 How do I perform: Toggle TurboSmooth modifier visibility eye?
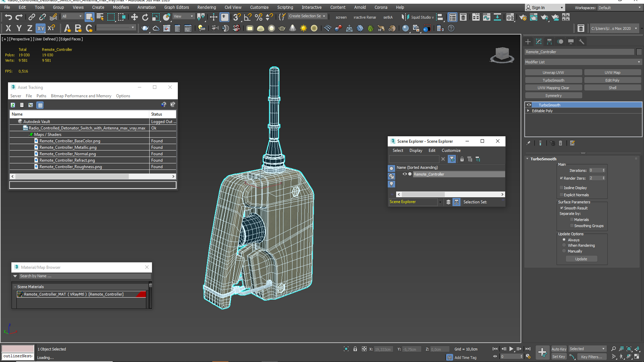(529, 105)
